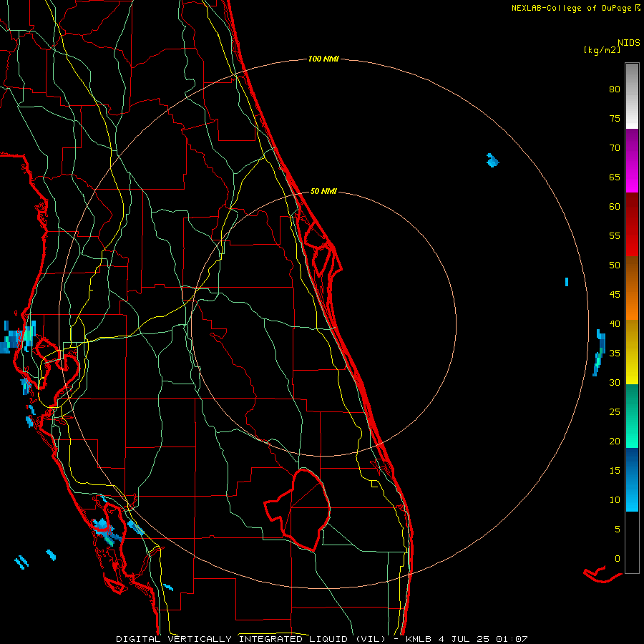
Task: Click the yellow section of the color scale
Action: 632,352
